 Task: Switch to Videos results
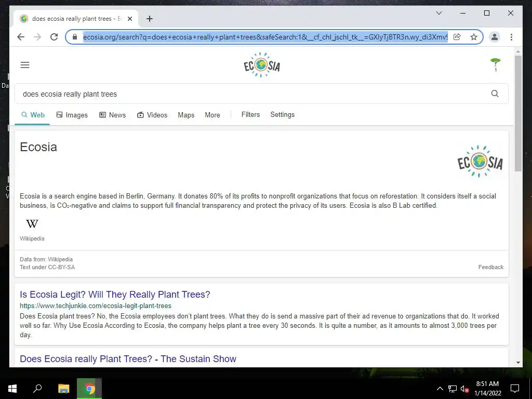152,115
